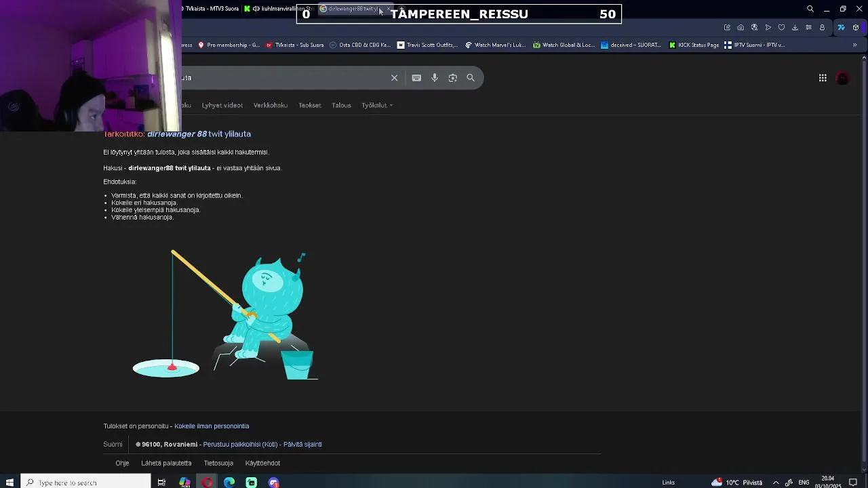Open the notification center icon
The image size is (868, 488).
pyautogui.click(x=853, y=483)
